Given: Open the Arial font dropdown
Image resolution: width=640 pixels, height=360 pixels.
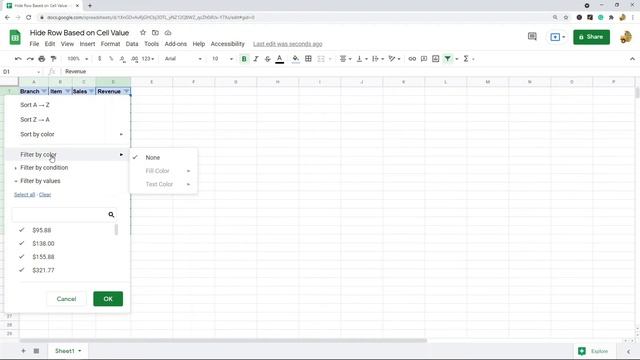Looking at the screenshot, I should pyautogui.click(x=183, y=59).
